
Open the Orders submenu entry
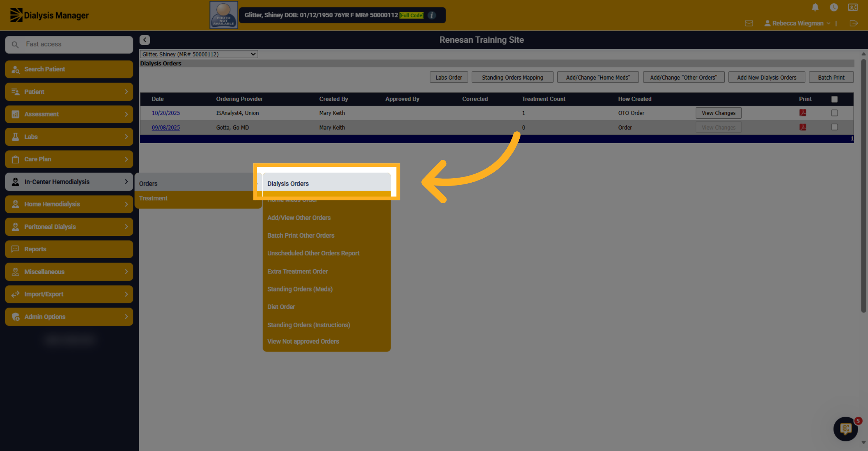point(198,183)
